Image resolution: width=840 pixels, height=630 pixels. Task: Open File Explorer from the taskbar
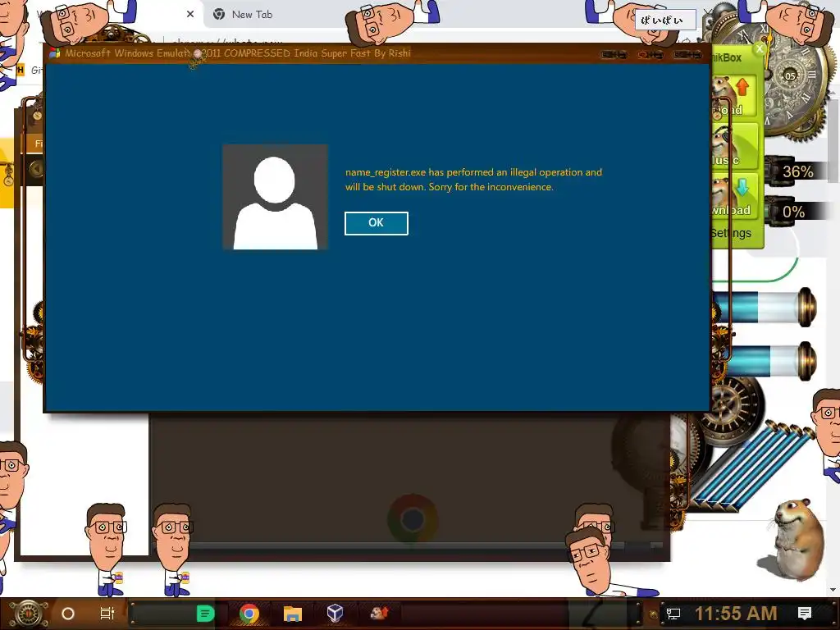click(x=293, y=614)
